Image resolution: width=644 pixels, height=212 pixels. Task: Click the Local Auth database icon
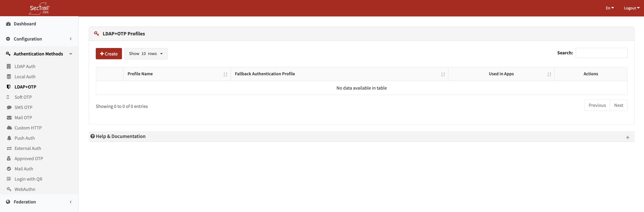point(9,77)
